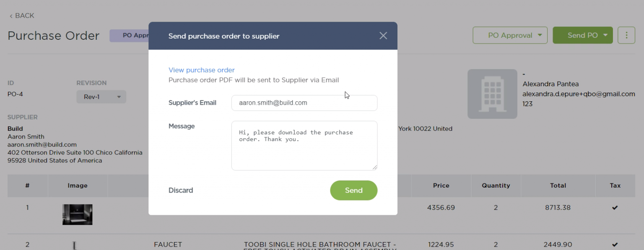Expand the Send PO dropdown arrow
Image resolution: width=644 pixels, height=250 pixels.
pyautogui.click(x=605, y=35)
